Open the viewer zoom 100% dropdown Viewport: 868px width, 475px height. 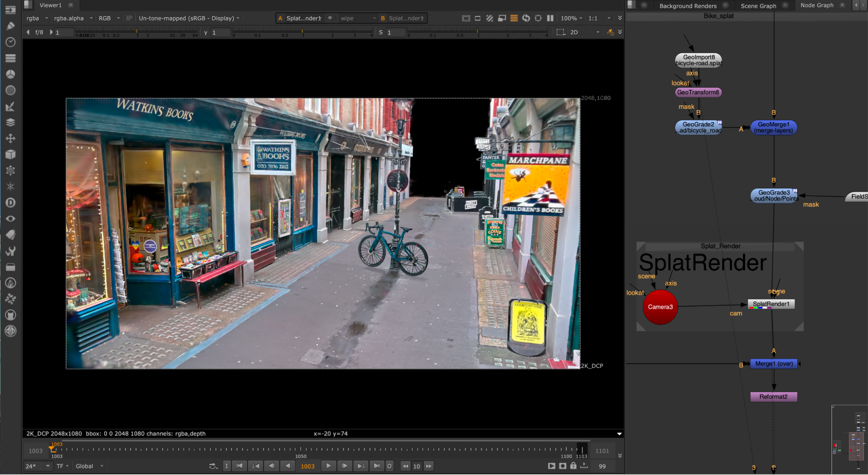pyautogui.click(x=571, y=18)
